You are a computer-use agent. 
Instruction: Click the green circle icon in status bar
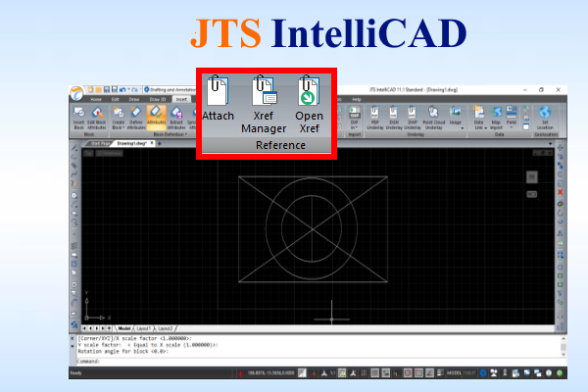coord(560,372)
